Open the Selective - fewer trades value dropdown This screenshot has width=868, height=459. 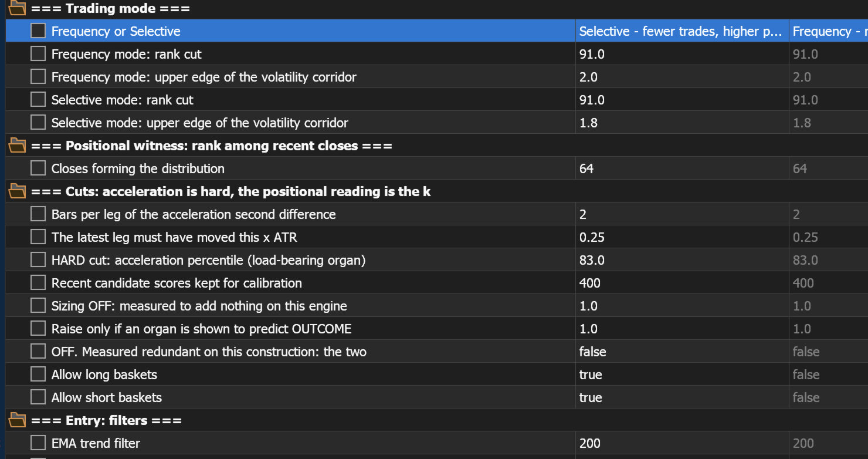click(x=682, y=31)
